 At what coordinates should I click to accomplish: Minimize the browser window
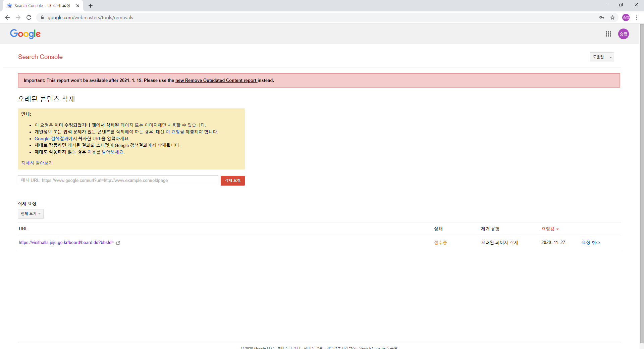pyautogui.click(x=605, y=5)
